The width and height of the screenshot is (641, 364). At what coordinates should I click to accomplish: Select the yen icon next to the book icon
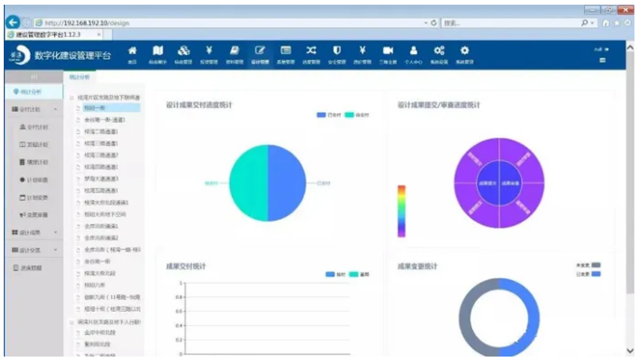[209, 50]
